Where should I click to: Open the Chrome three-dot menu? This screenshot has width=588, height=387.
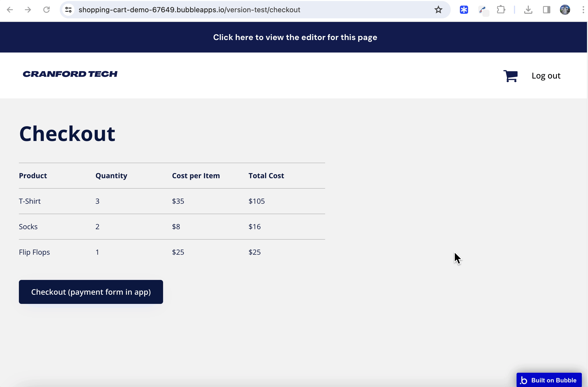[583, 10]
